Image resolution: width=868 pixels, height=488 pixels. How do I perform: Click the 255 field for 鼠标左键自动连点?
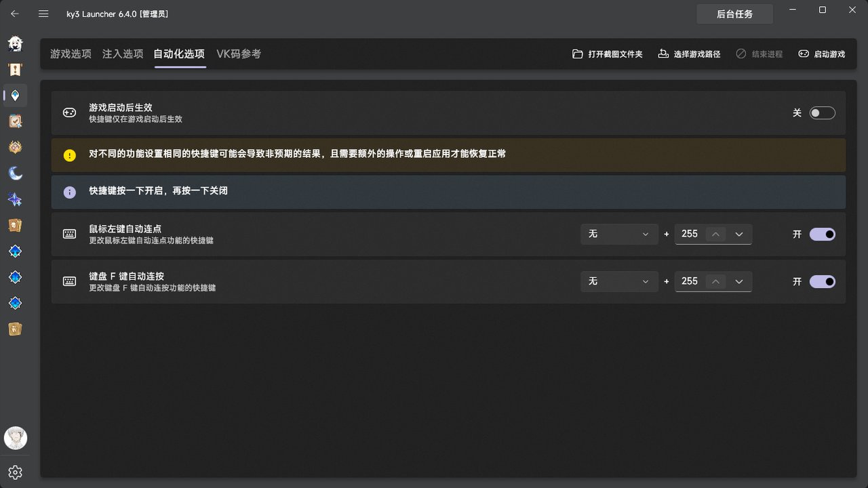coord(690,234)
